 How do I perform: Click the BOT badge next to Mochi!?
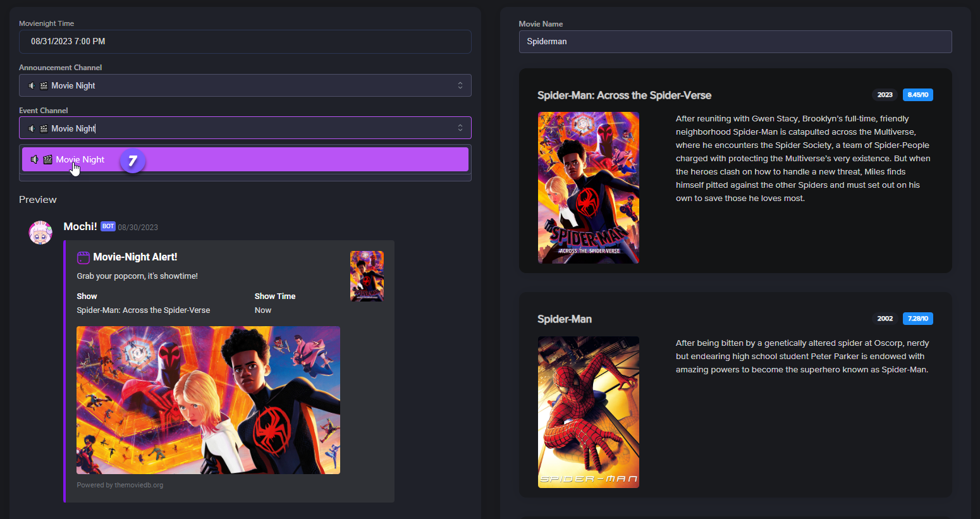(108, 226)
